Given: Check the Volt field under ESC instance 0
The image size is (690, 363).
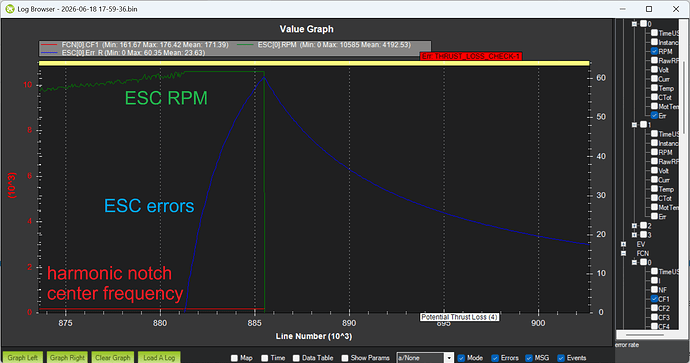Looking at the screenshot, I should click(x=654, y=70).
